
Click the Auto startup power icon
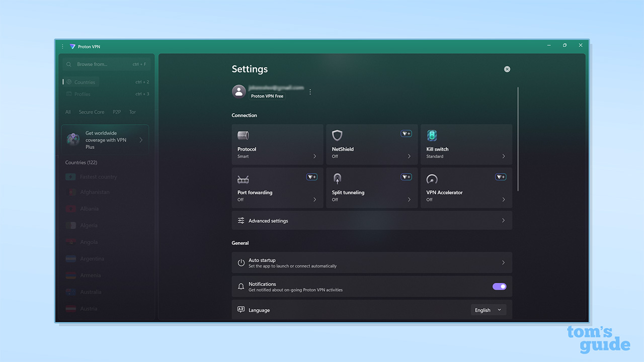point(241,262)
